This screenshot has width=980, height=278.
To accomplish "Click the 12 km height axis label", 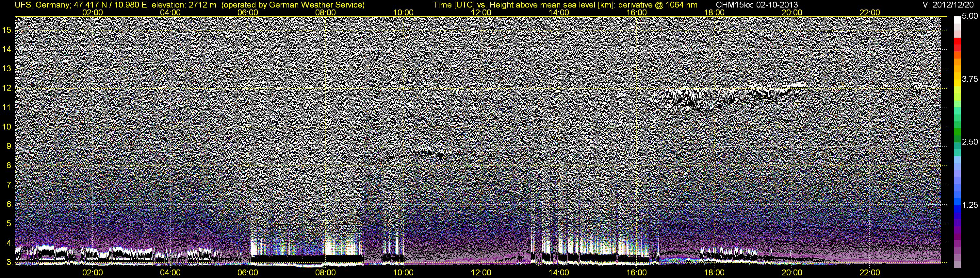I will click(8, 88).
